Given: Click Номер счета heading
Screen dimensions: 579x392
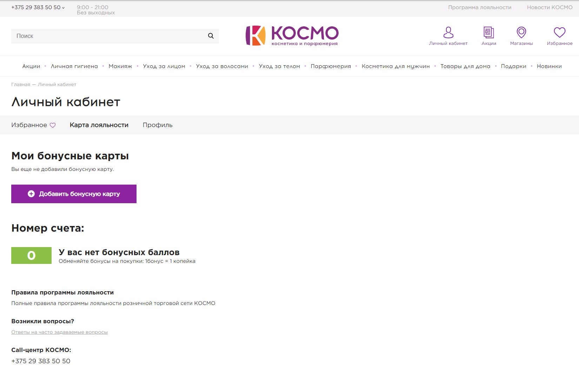Looking at the screenshot, I should click(x=48, y=228).
